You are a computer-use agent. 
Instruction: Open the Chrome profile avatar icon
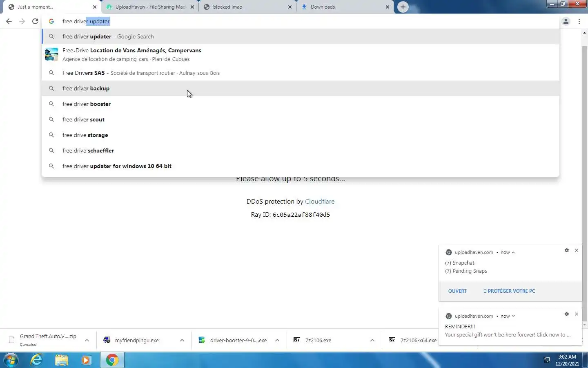pos(566,21)
